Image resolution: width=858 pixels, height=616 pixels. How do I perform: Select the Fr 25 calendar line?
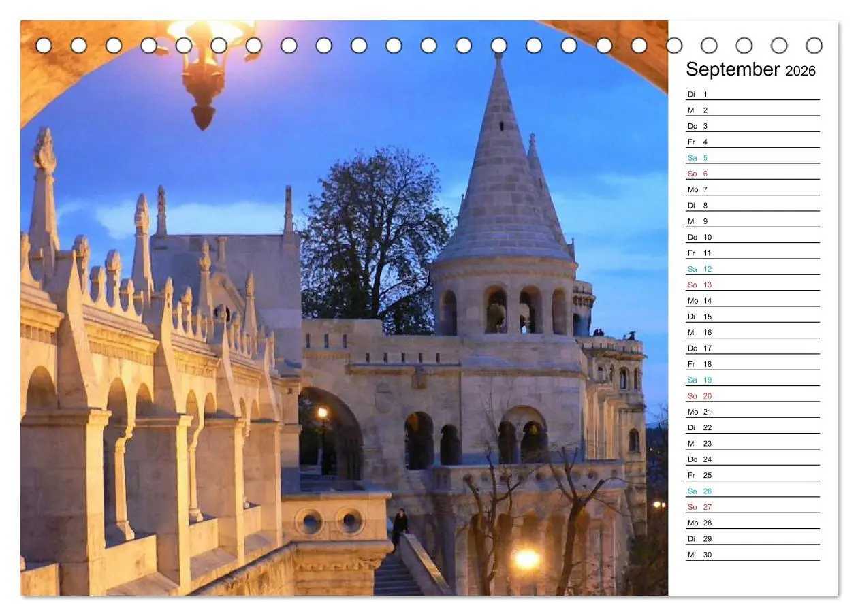pos(752,476)
